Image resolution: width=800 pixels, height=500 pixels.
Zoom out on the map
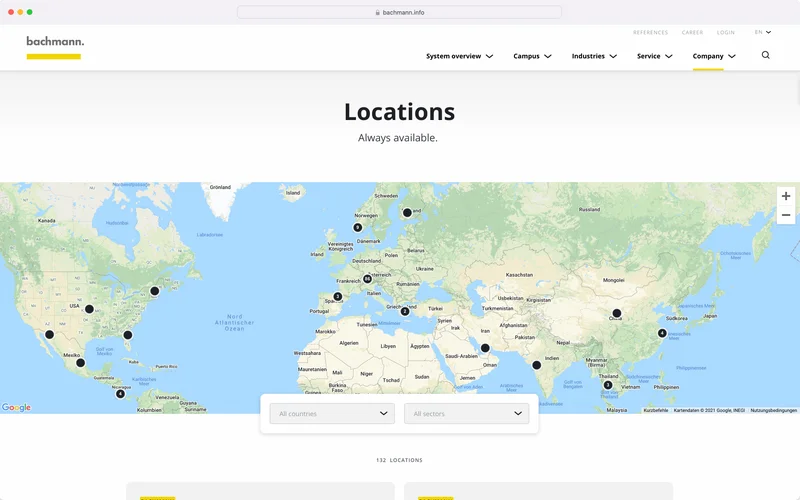coord(786,215)
